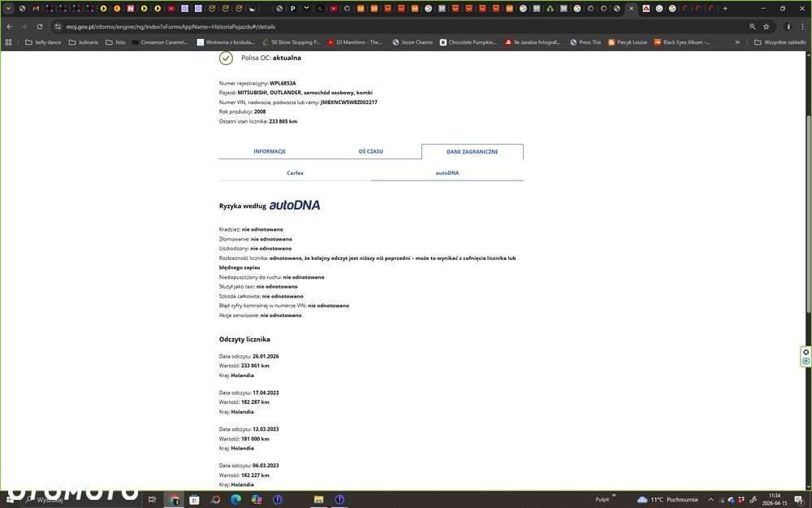The height and width of the screenshot is (508, 812).
Task: Go back using the browser back arrow
Action: pyautogui.click(x=9, y=27)
